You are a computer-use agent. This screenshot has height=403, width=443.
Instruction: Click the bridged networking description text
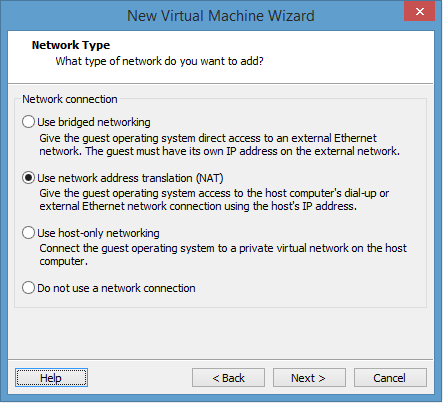tap(219, 145)
